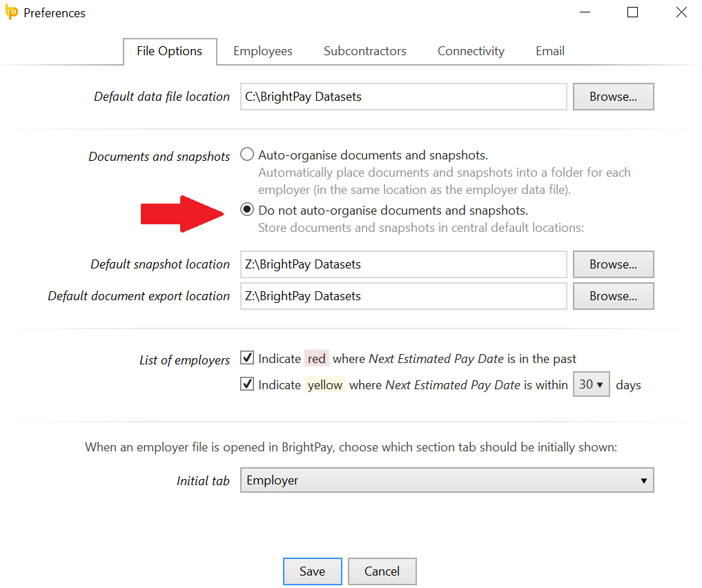
Task: Go to the Email tab
Action: coord(549,51)
